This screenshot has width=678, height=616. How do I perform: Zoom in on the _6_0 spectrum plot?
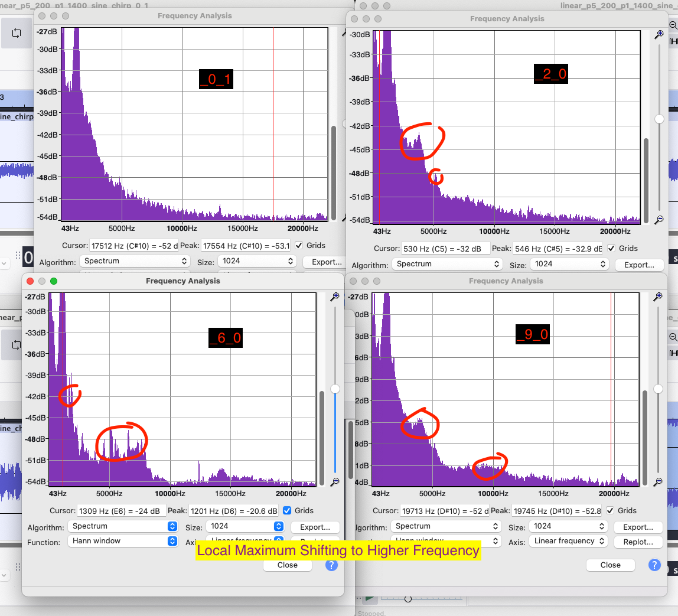pos(335,297)
